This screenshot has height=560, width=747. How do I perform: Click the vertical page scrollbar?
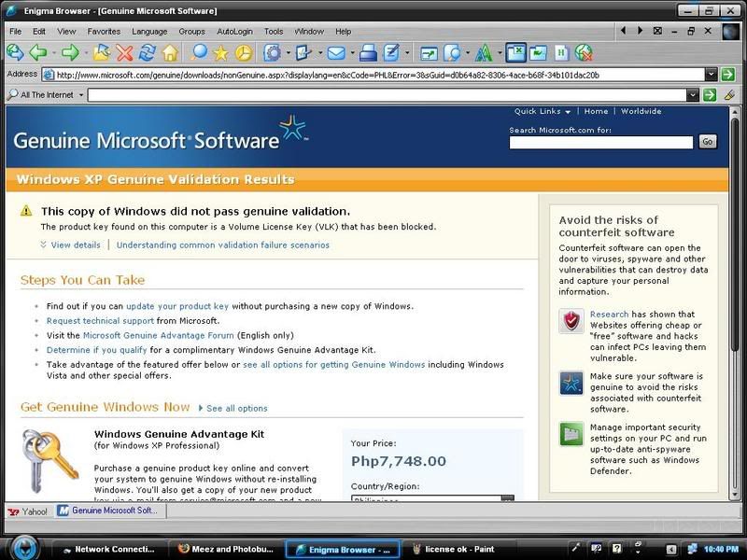click(x=734, y=303)
